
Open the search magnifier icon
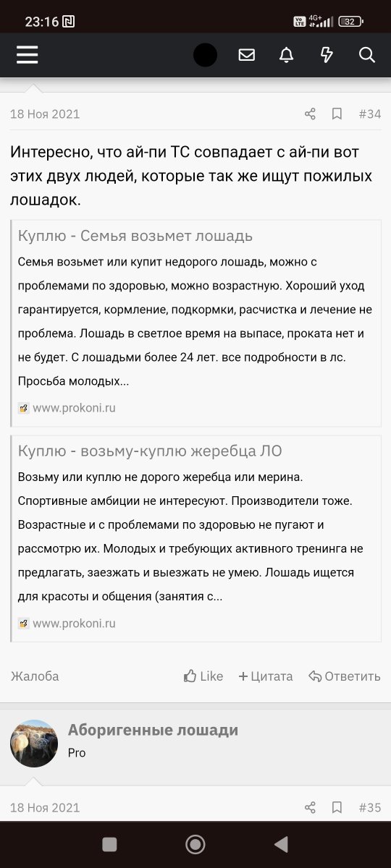click(367, 55)
